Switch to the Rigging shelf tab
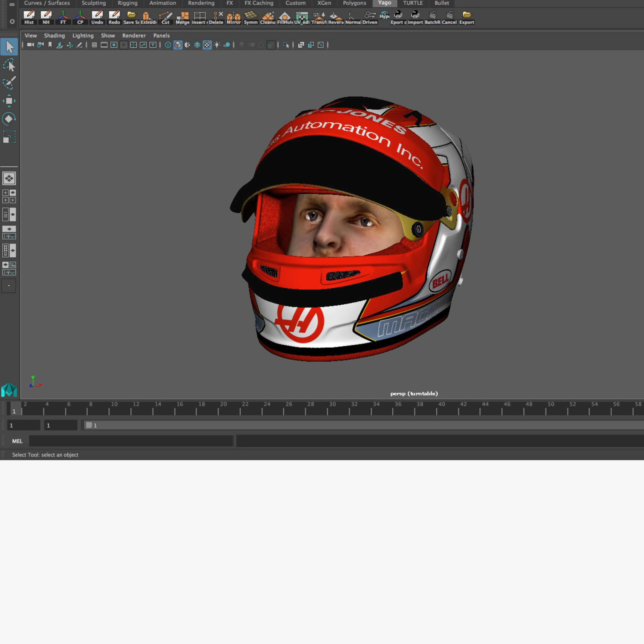Image resolution: width=644 pixels, height=644 pixels. (x=127, y=3)
